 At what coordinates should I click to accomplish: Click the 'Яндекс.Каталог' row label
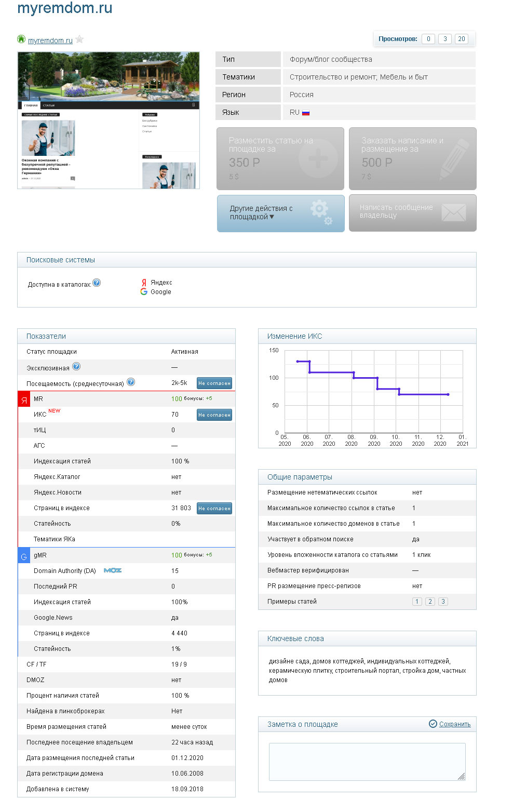pyautogui.click(x=57, y=477)
